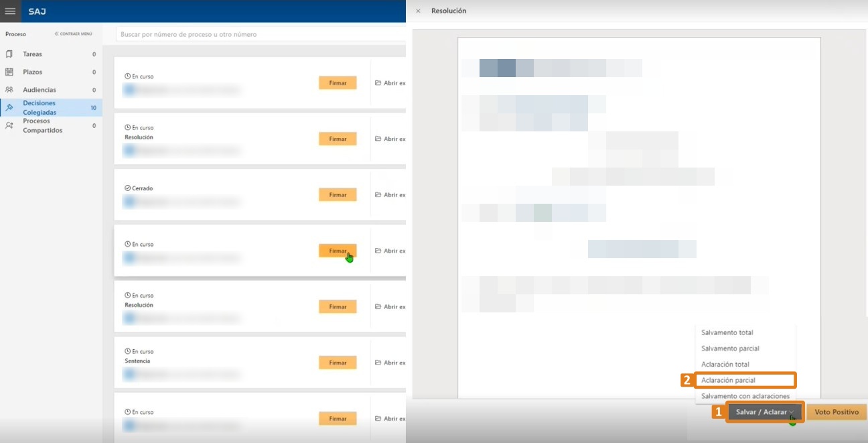Toggle the Salvar / Aclarar dropdown button

[x=765, y=412]
